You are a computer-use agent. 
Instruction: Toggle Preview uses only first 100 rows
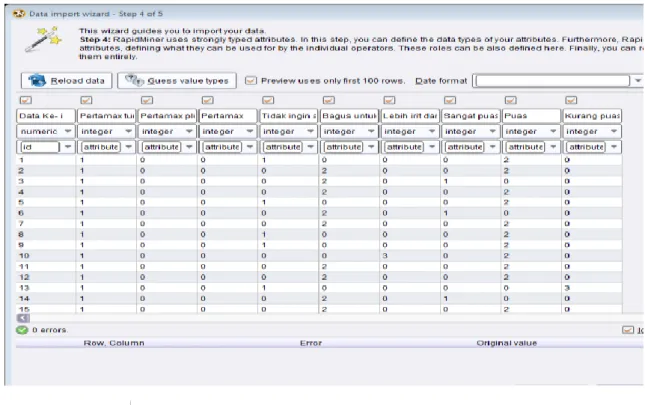(251, 80)
